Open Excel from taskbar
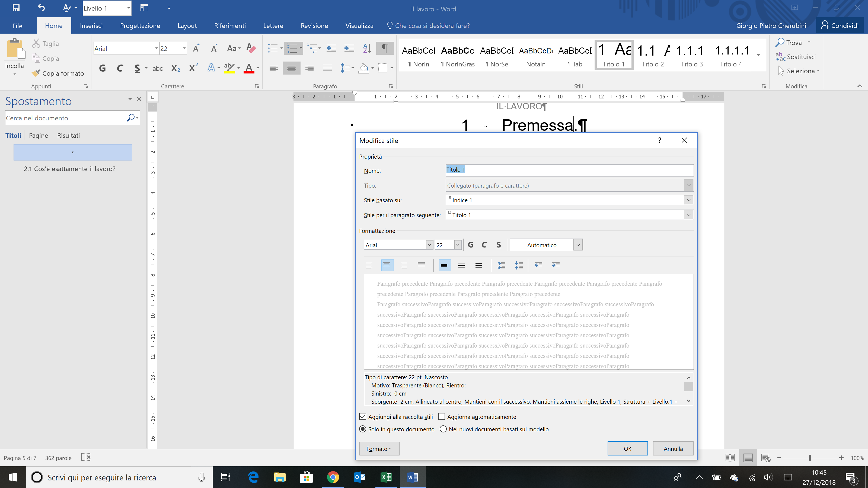868x488 pixels. tap(386, 477)
